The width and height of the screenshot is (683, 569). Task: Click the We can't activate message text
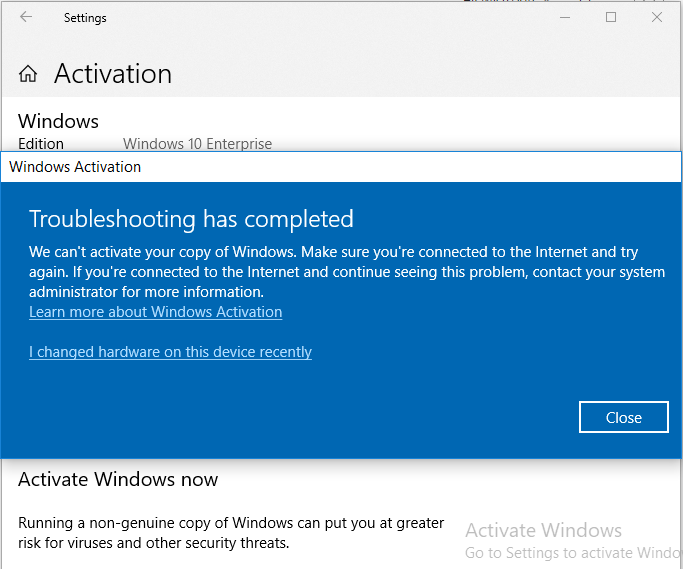(347, 272)
